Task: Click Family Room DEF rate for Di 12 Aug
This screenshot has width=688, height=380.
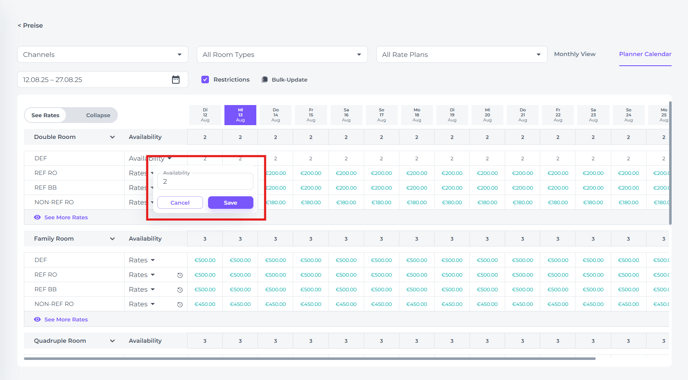Action: [205, 260]
